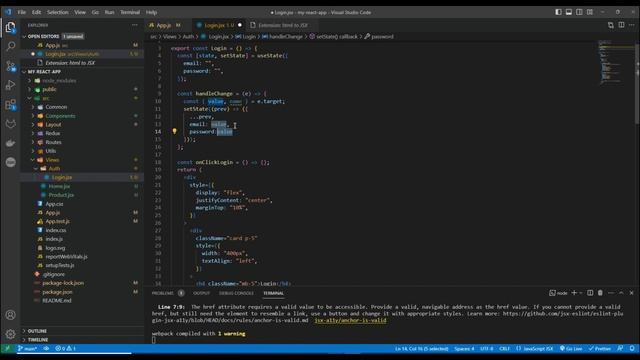Open Explorer views and more actions menu
Viewport: 640px width, 360px height.
click(x=135, y=25)
